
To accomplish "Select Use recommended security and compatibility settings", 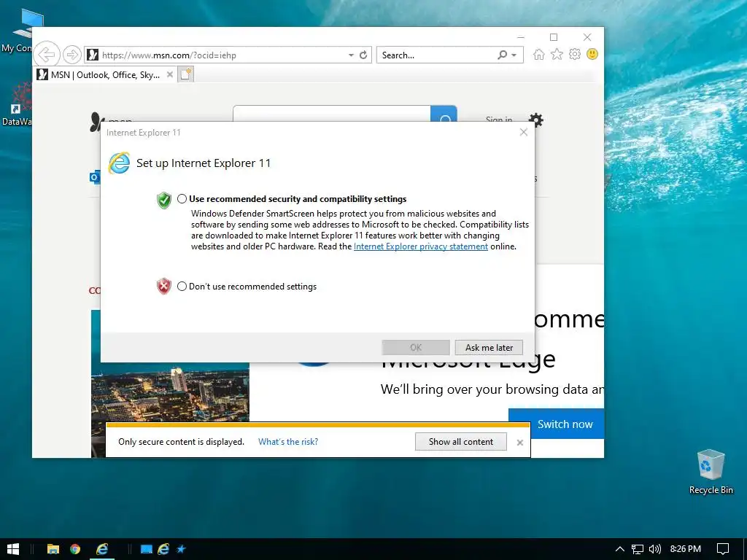I will 182,198.
